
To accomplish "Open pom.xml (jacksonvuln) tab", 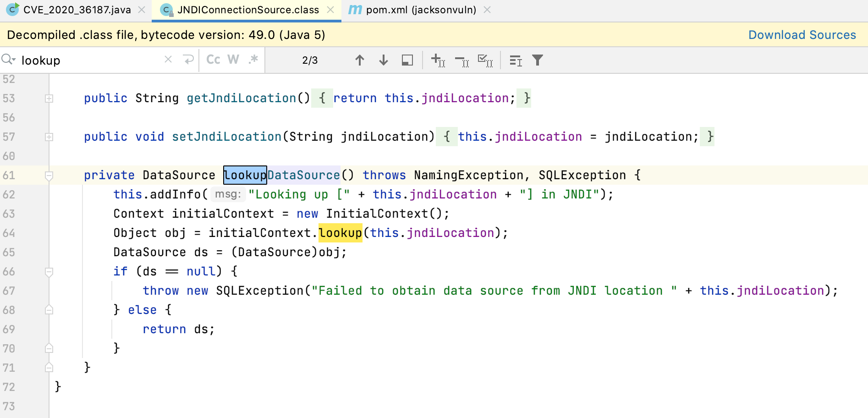I will click(x=420, y=10).
